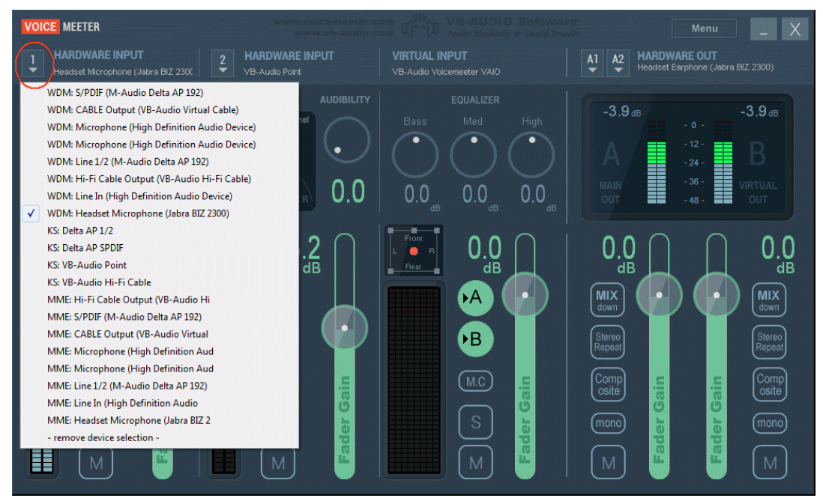Click bus A fader gain knob
This screenshot has width=823, height=504.
pos(660,295)
